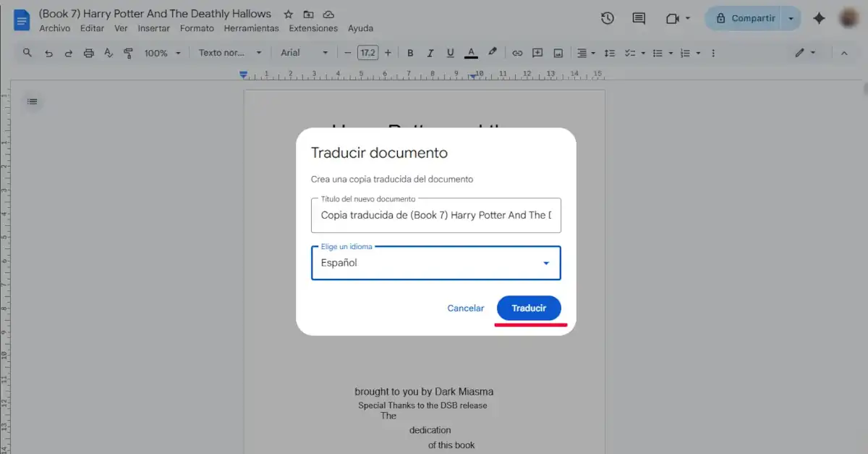This screenshot has width=868, height=454.
Task: Toggle italic formatting
Action: pyautogui.click(x=430, y=52)
